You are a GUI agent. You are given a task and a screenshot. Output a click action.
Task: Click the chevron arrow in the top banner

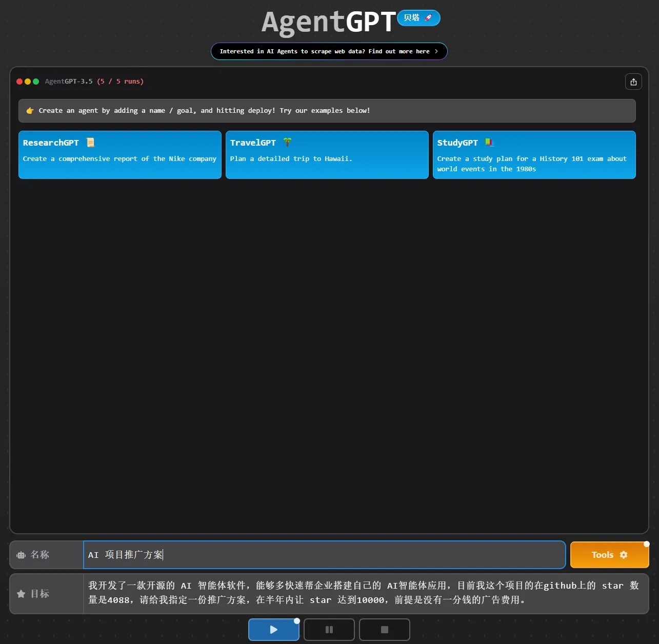pyautogui.click(x=436, y=51)
